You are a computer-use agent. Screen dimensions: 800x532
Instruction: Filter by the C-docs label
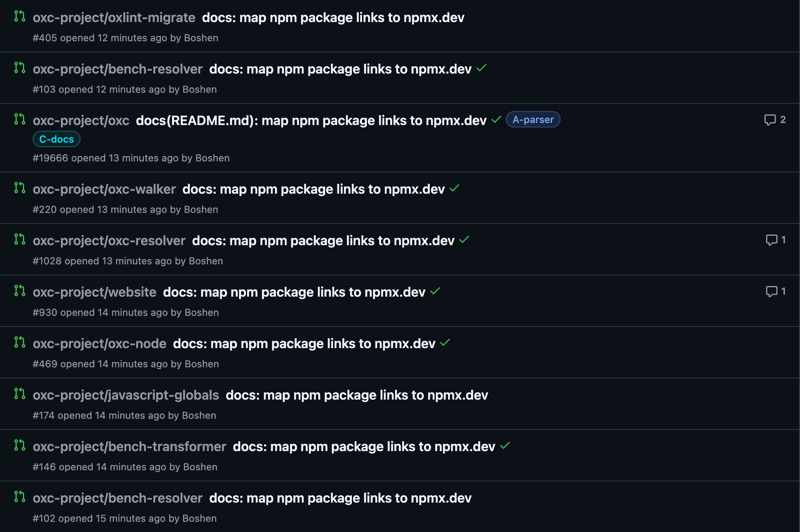(x=56, y=139)
